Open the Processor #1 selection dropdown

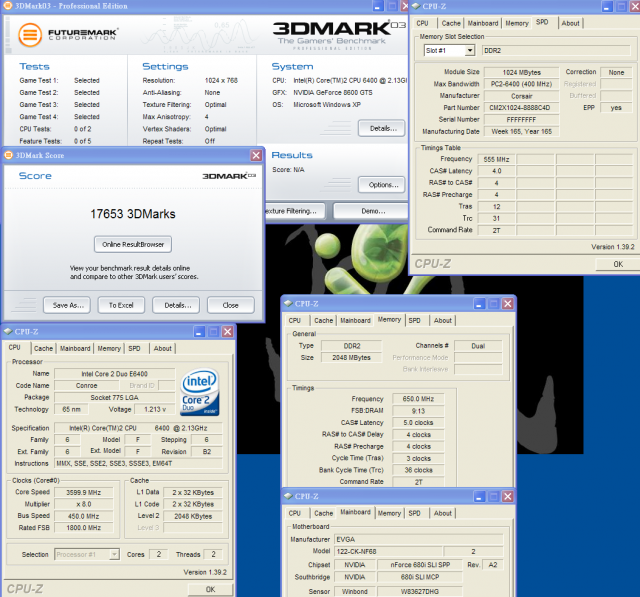pos(114,554)
